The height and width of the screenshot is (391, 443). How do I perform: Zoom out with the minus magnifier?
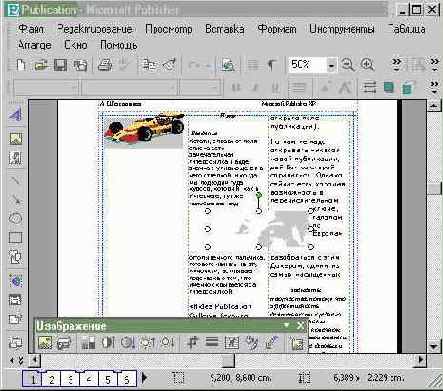348,65
